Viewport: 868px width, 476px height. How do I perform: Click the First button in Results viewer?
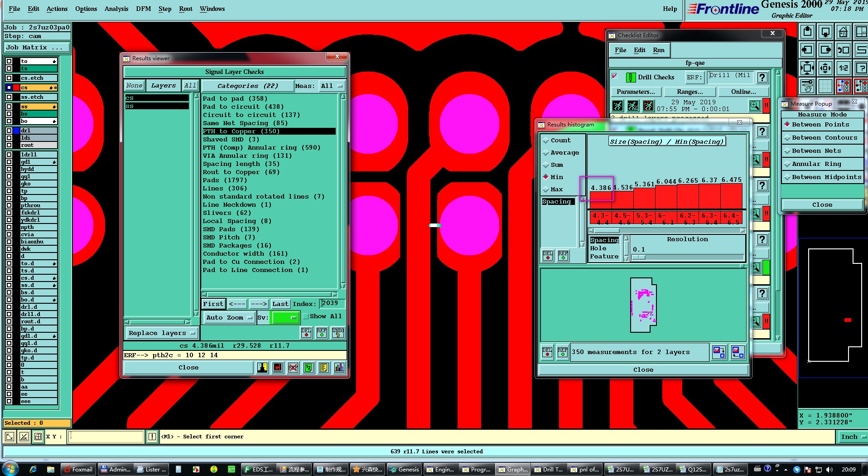(213, 304)
